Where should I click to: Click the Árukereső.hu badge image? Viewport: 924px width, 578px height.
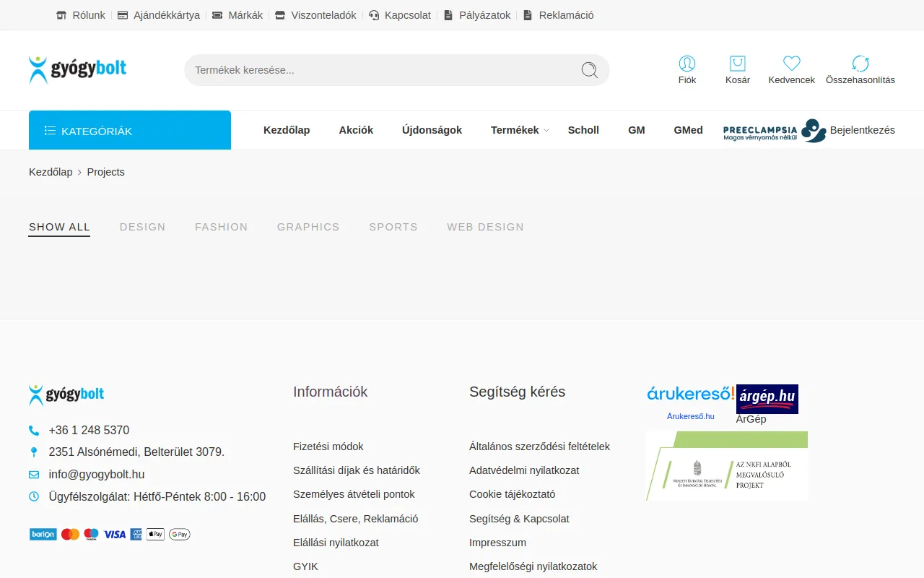pos(691,394)
